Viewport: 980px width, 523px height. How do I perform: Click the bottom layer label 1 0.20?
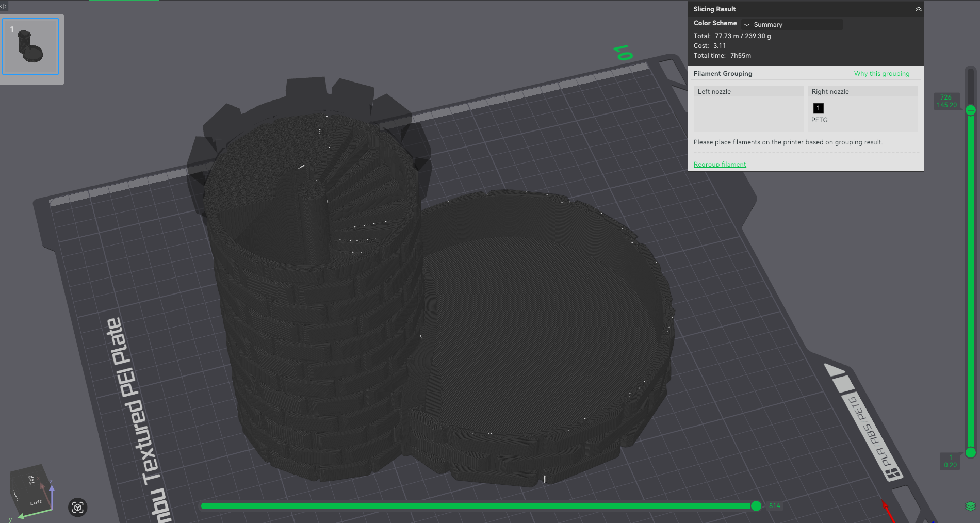tap(950, 461)
